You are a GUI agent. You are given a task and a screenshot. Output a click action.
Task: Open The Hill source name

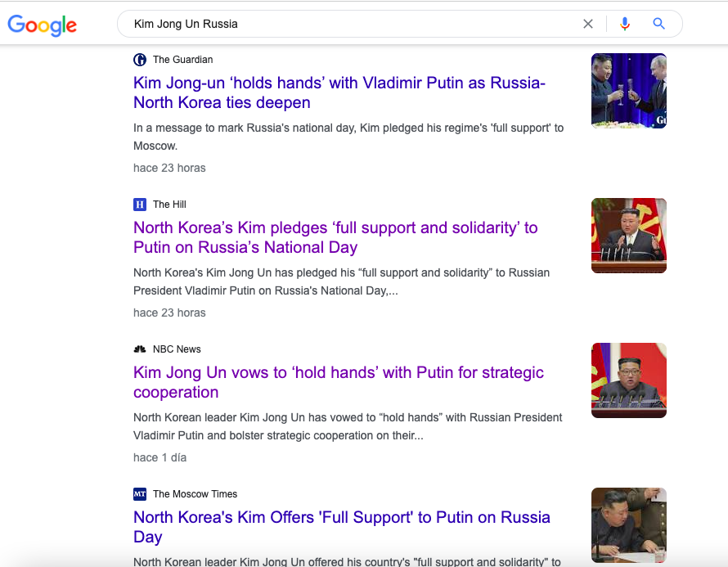[x=169, y=205]
